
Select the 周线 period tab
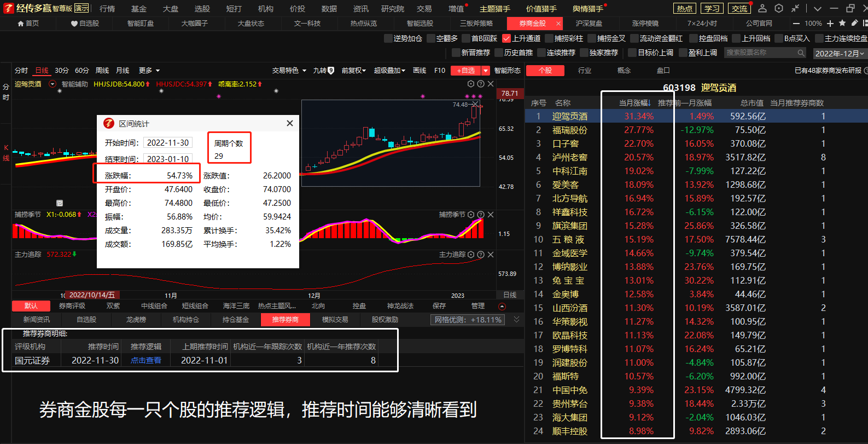point(102,71)
